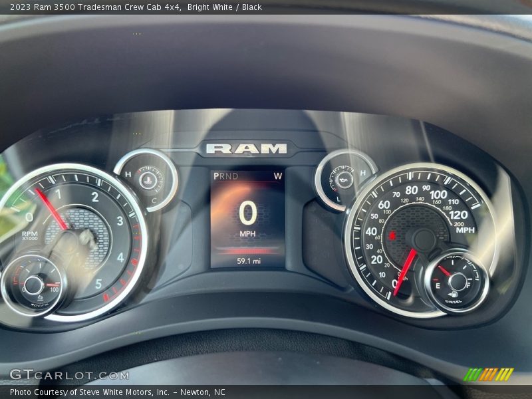532x399 pixels.
Task: Click the diesel fuel pump icon
Action: coord(454,295)
